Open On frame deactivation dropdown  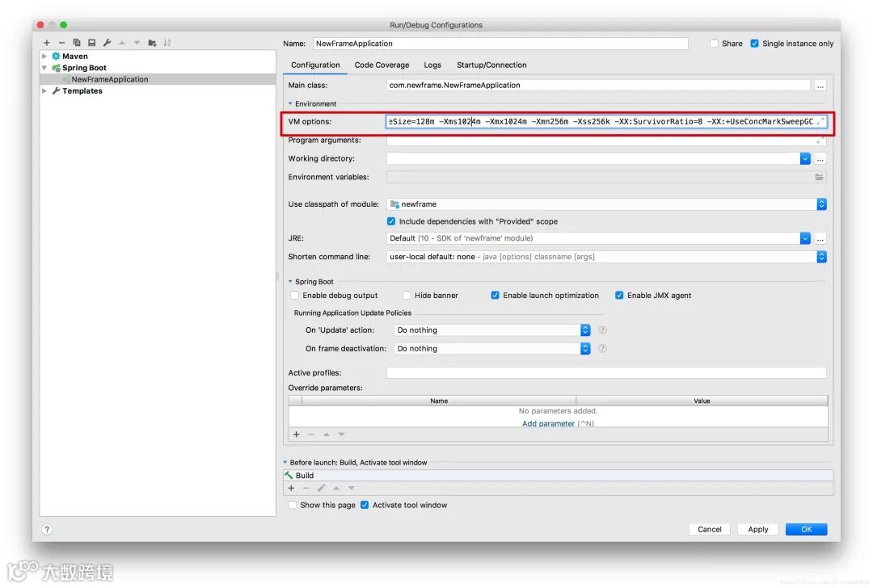click(585, 349)
